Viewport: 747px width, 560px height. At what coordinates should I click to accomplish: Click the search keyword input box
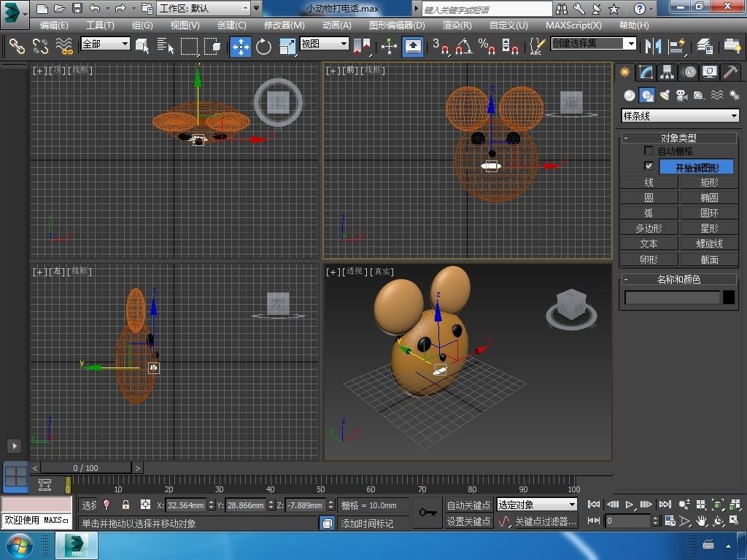click(487, 9)
